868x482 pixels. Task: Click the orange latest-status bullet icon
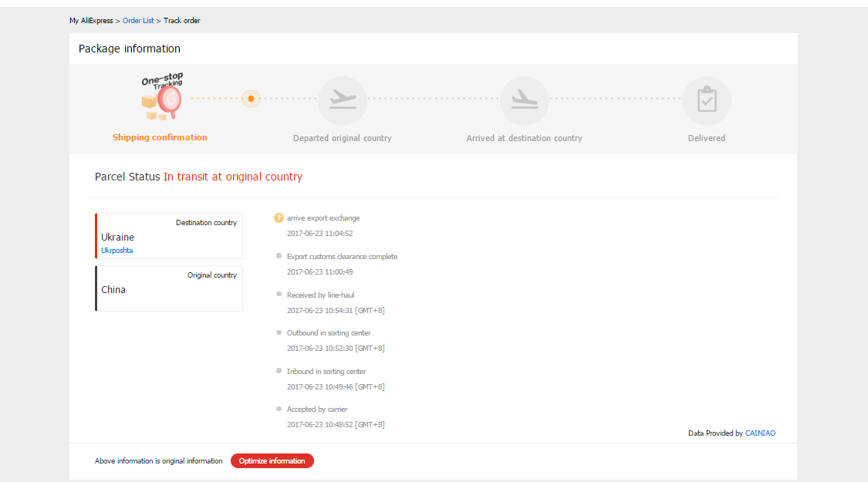click(x=279, y=217)
